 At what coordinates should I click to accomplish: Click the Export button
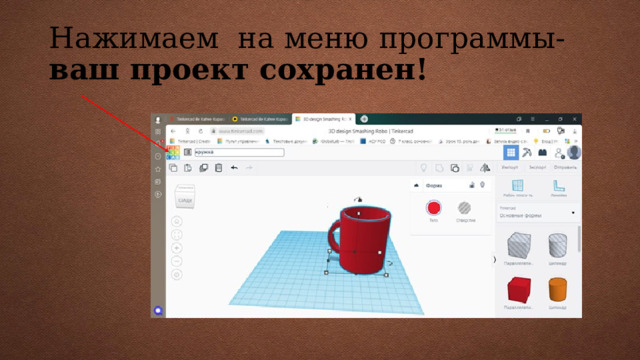pyautogui.click(x=538, y=167)
